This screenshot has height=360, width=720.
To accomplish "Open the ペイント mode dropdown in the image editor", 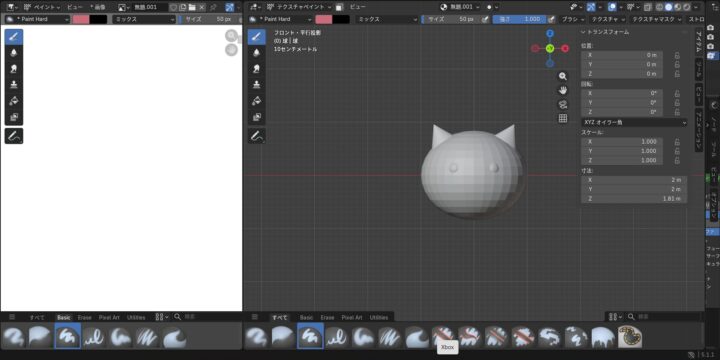I will pos(41,7).
